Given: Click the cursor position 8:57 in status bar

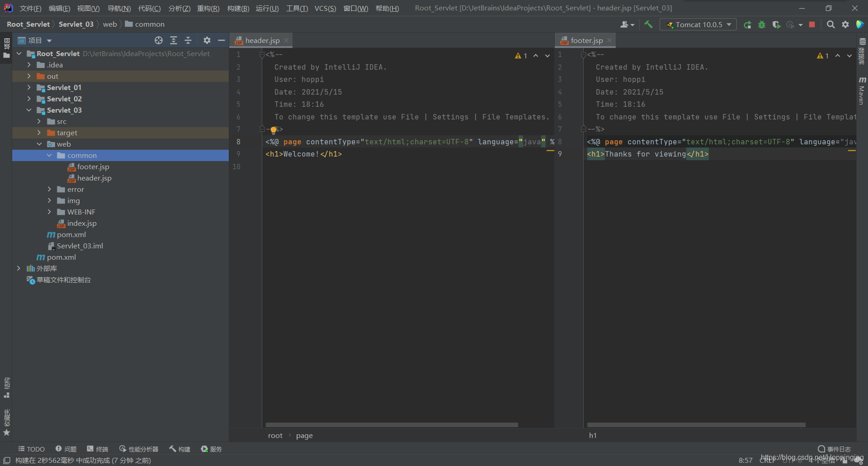Looking at the screenshot, I should pos(745,460).
